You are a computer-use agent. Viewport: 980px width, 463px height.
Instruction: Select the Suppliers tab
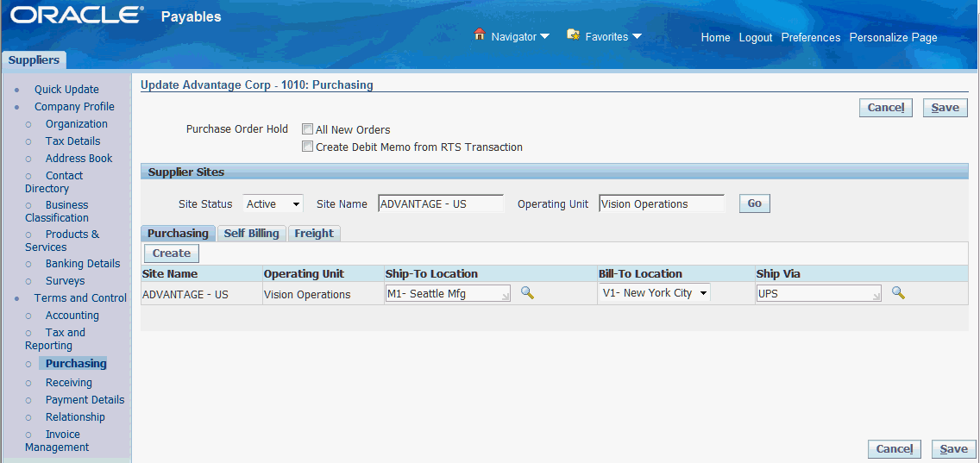click(x=34, y=60)
